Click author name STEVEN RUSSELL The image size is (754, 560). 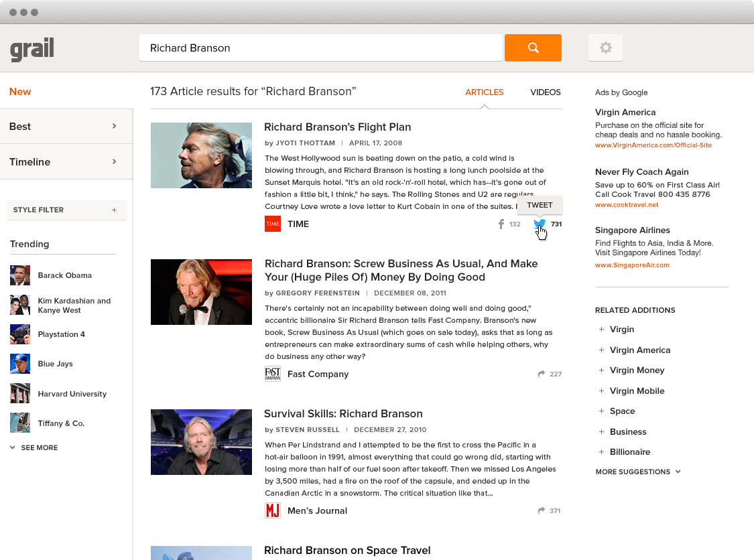tap(307, 429)
